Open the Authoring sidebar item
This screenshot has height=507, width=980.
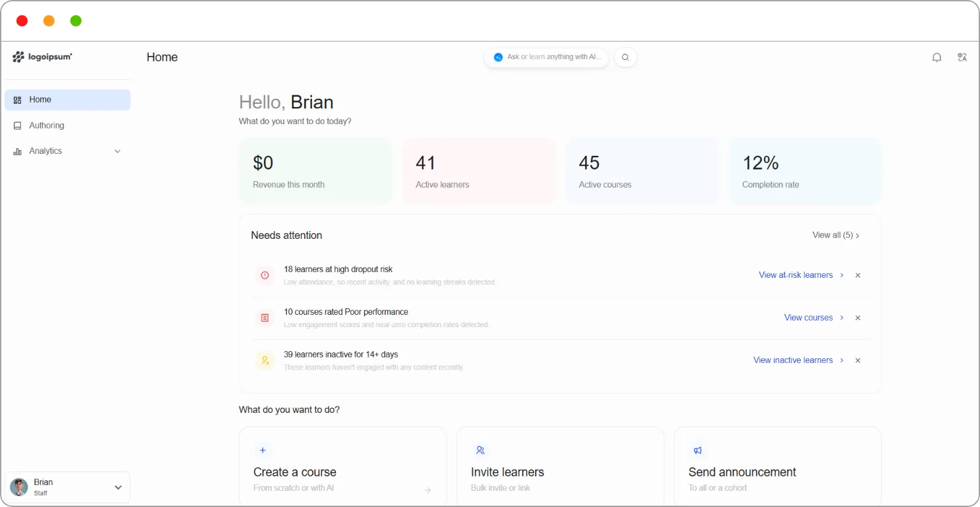pyautogui.click(x=67, y=125)
